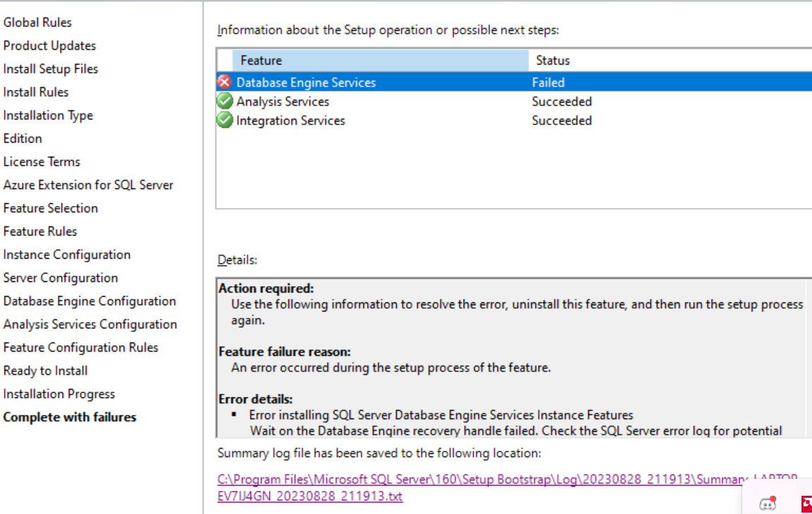Image resolution: width=812 pixels, height=514 pixels.
Task: Open the summary log file link
Action: point(507,487)
